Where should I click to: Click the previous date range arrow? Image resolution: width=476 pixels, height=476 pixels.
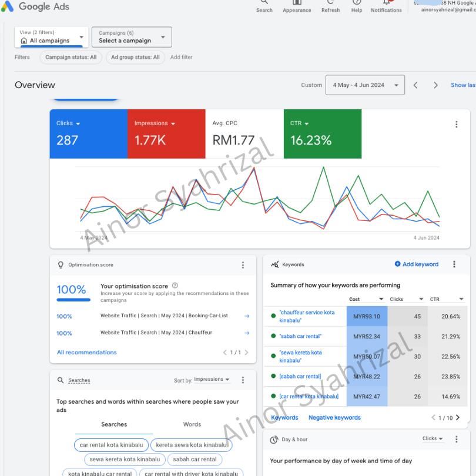[415, 85]
